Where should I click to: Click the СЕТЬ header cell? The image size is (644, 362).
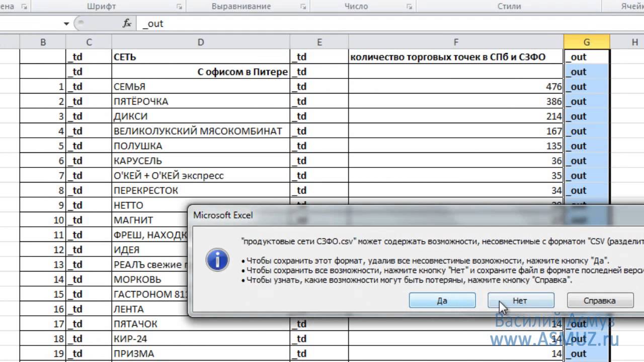[x=201, y=57]
